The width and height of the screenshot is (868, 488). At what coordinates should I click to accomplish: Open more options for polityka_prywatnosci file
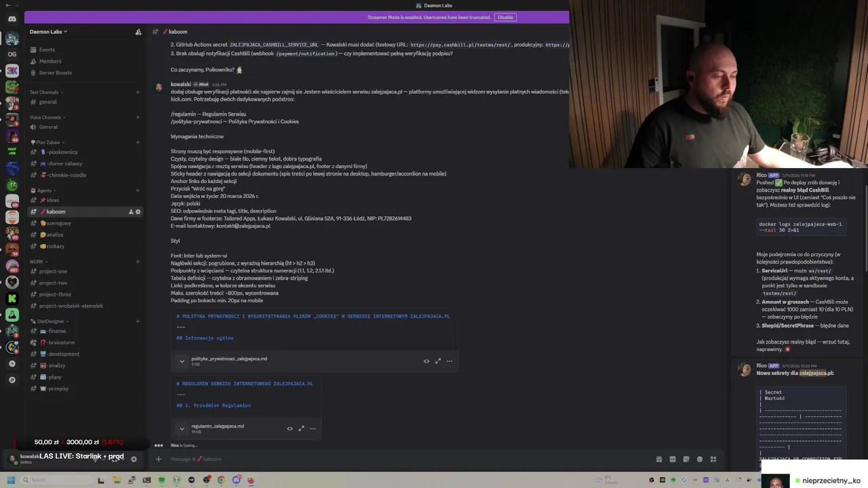click(x=449, y=361)
